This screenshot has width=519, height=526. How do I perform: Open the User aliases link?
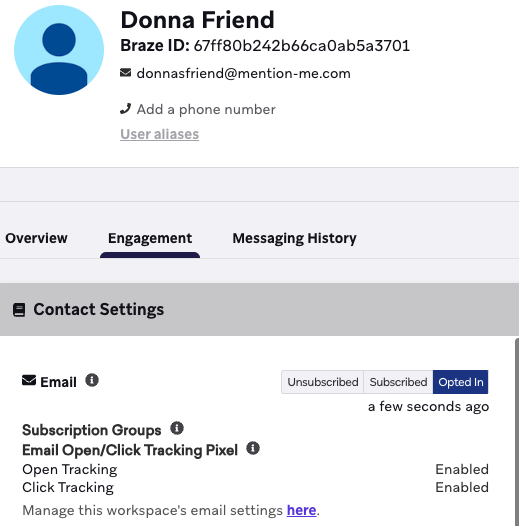coord(160,134)
